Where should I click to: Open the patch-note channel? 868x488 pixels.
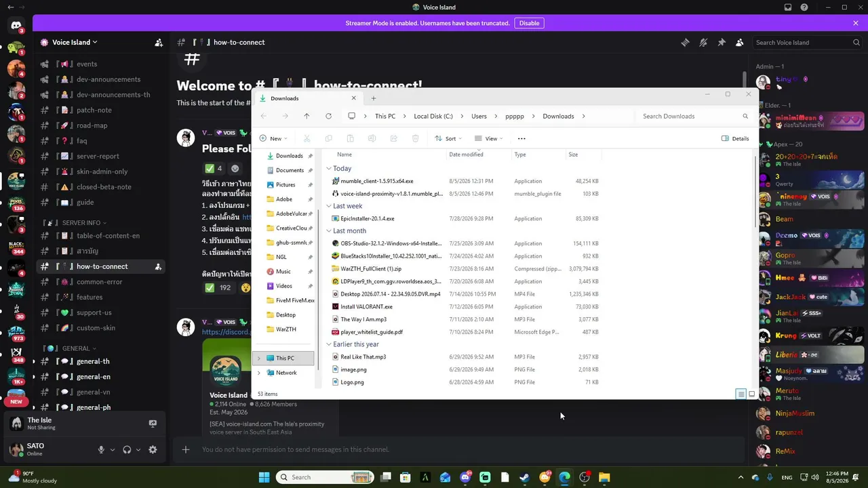(x=100, y=110)
